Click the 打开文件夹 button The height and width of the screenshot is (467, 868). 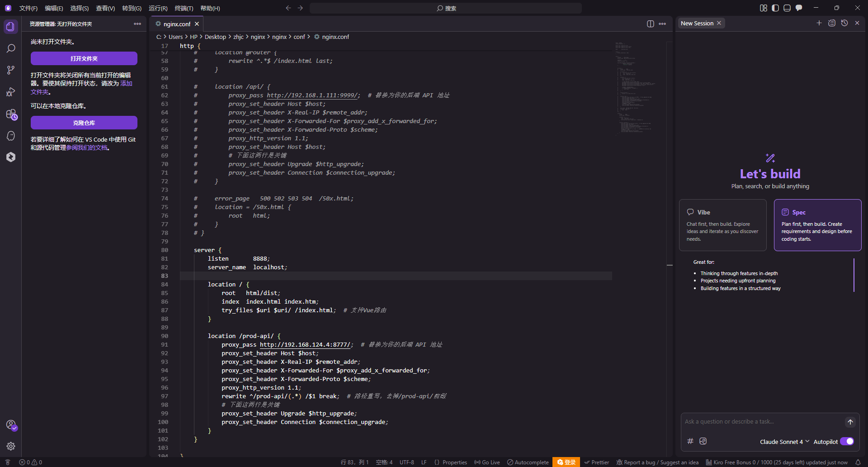click(x=84, y=58)
